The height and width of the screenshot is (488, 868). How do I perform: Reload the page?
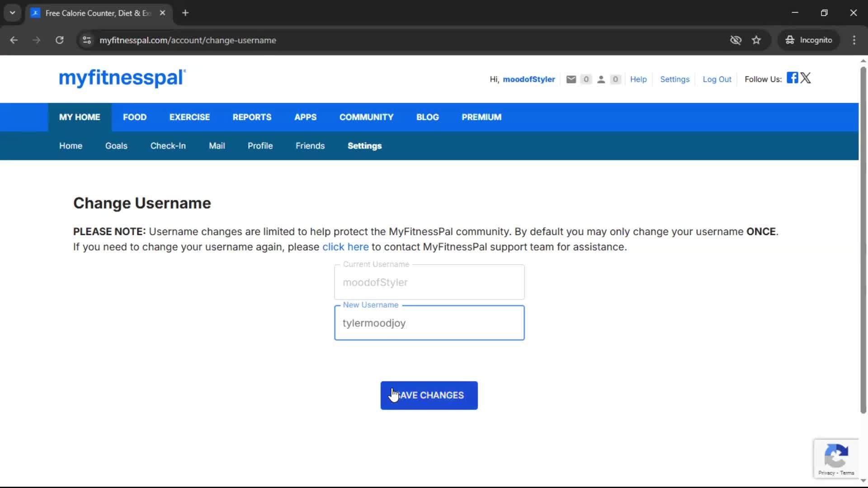pos(59,40)
